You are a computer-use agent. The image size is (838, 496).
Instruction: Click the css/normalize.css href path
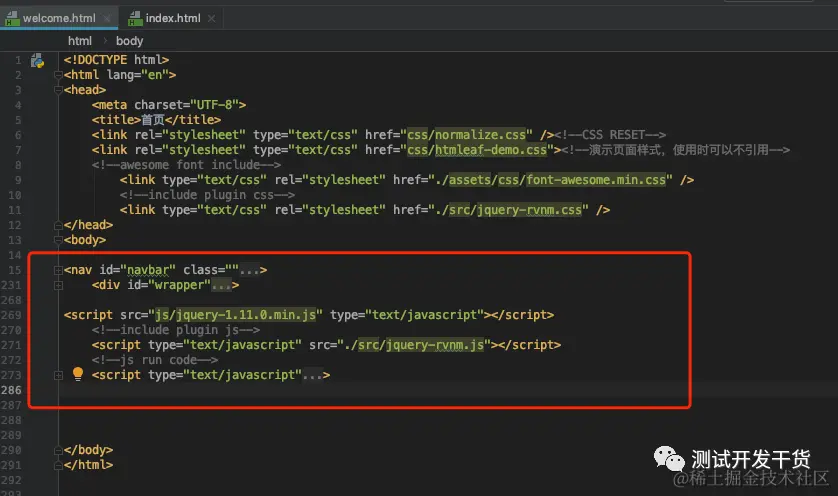[x=467, y=135]
